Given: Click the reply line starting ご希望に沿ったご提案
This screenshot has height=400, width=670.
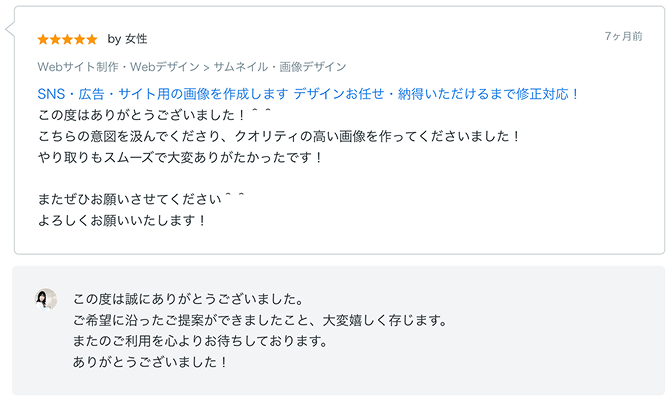Looking at the screenshot, I should 259,320.
